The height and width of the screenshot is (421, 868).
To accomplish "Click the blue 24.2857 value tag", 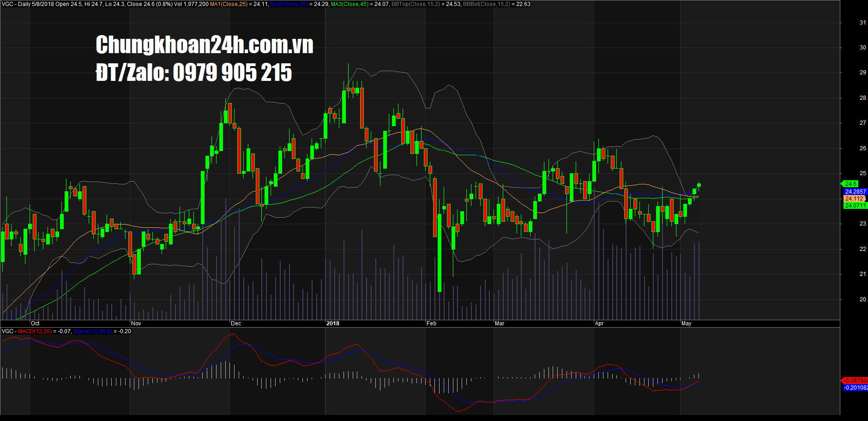I will (x=855, y=191).
